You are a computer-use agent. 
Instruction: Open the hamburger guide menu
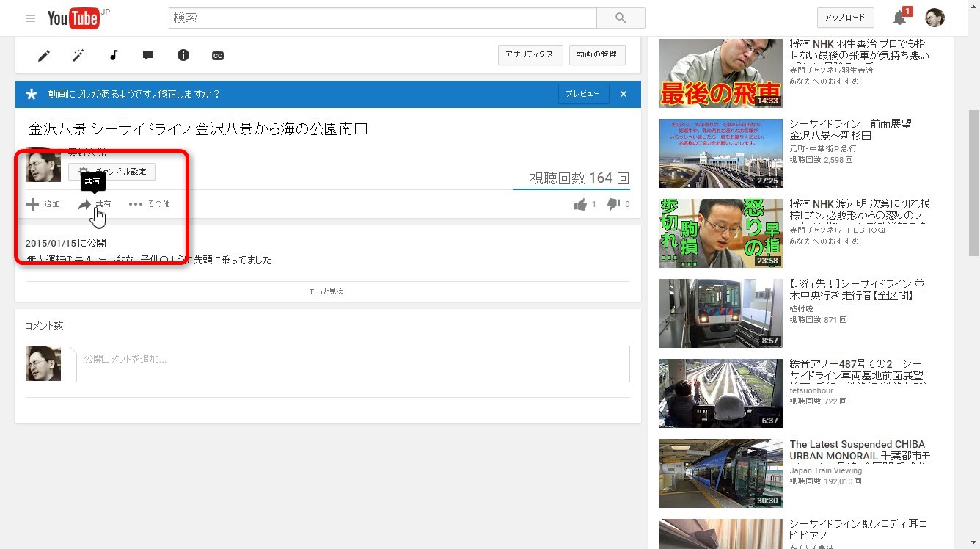pyautogui.click(x=30, y=18)
